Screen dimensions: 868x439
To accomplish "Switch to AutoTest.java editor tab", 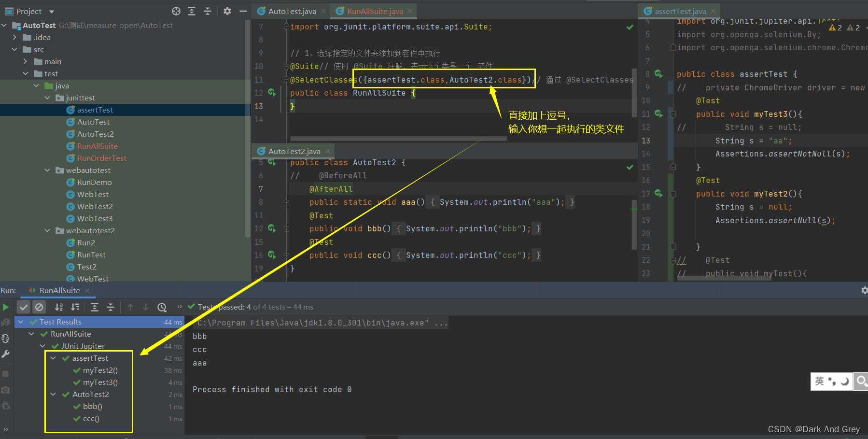I will click(292, 11).
